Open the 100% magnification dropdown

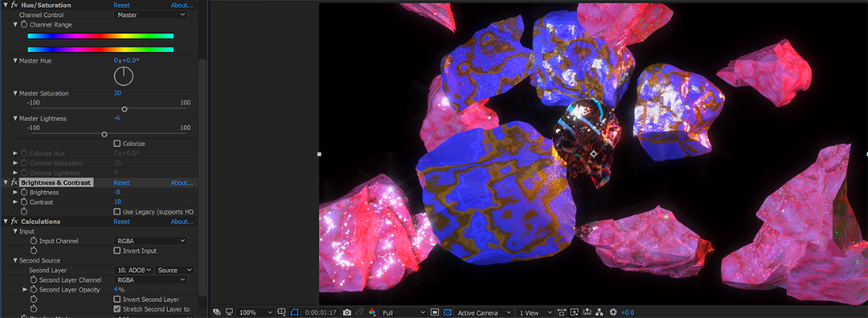click(256, 312)
